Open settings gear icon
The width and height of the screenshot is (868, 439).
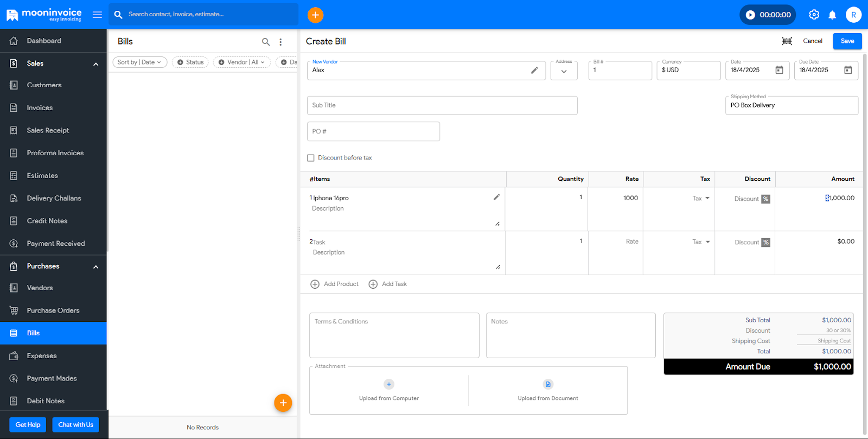(814, 15)
